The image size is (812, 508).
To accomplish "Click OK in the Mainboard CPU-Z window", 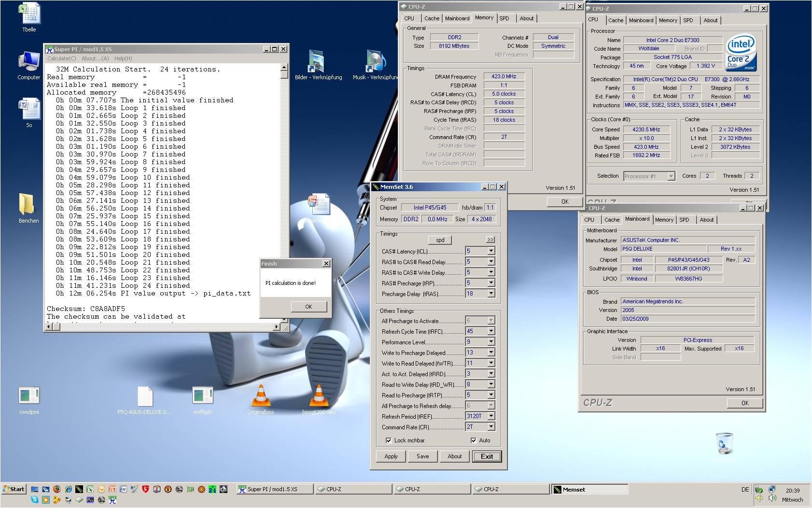I will coord(745,403).
